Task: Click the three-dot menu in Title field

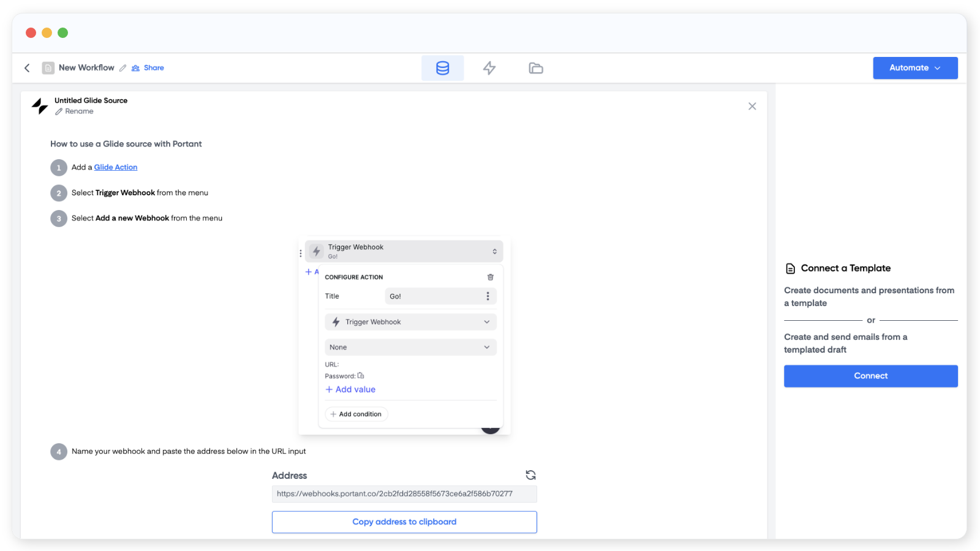Action: point(488,296)
